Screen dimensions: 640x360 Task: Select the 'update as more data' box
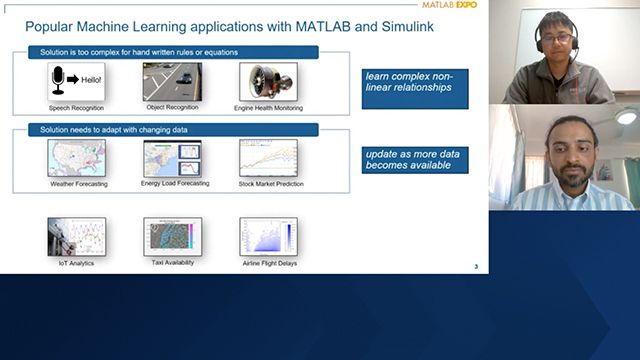click(x=415, y=160)
